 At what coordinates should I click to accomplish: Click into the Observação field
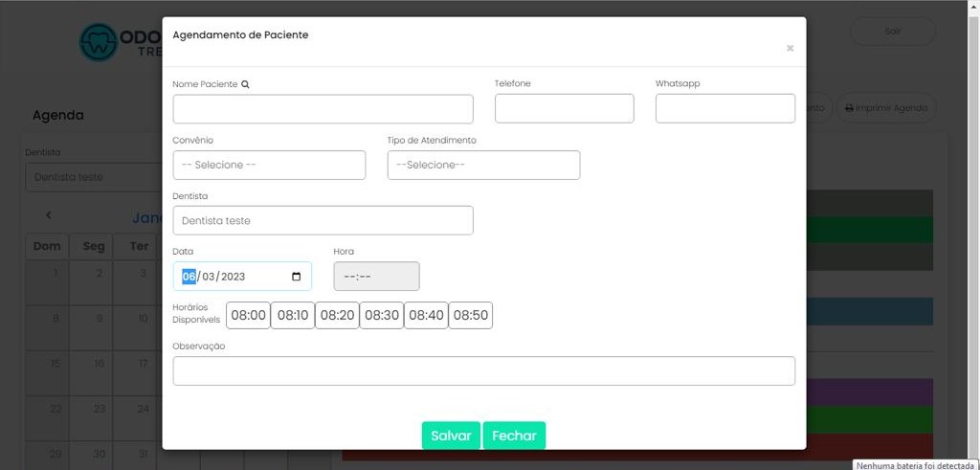pyautogui.click(x=483, y=370)
